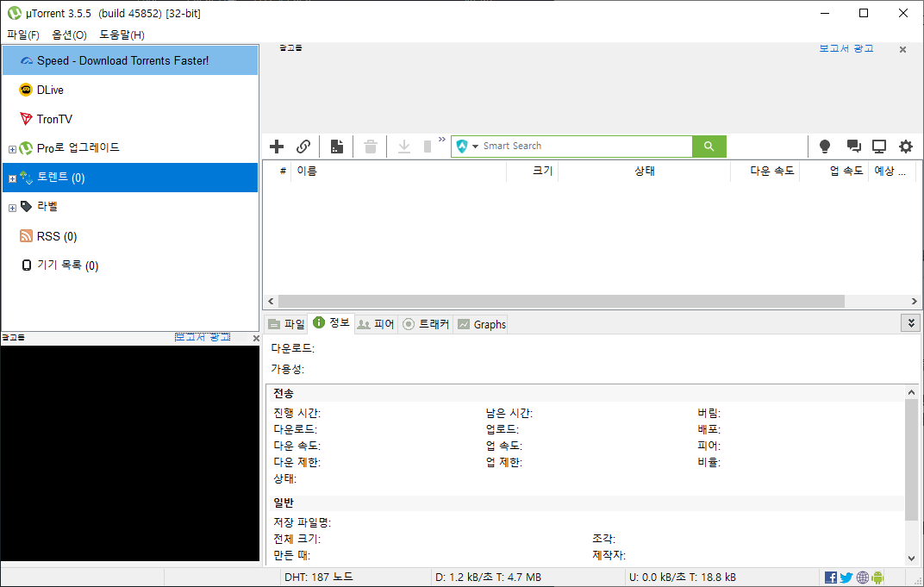The height and width of the screenshot is (587, 924).
Task: Click the Twitter bird icon
Action: coord(846,577)
